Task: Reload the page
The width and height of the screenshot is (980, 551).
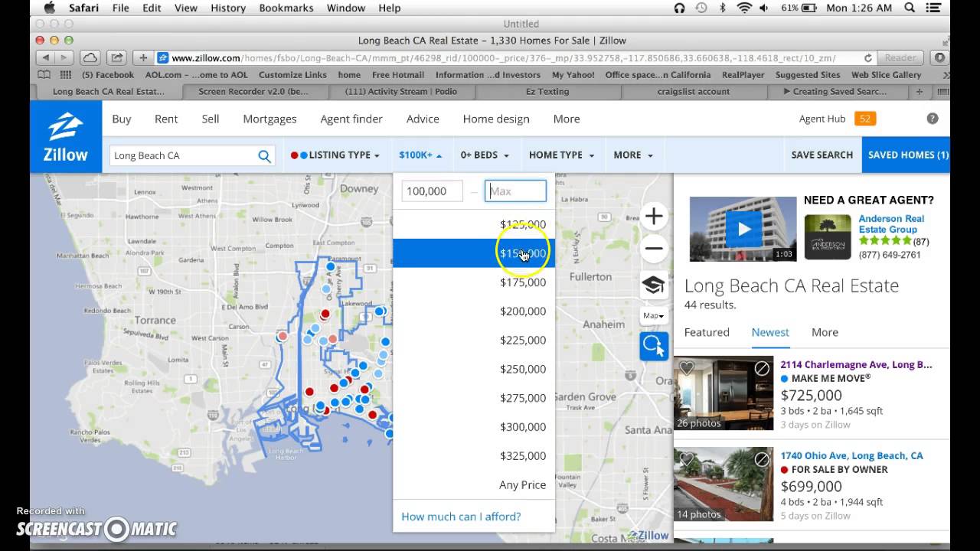Action: coord(867,57)
